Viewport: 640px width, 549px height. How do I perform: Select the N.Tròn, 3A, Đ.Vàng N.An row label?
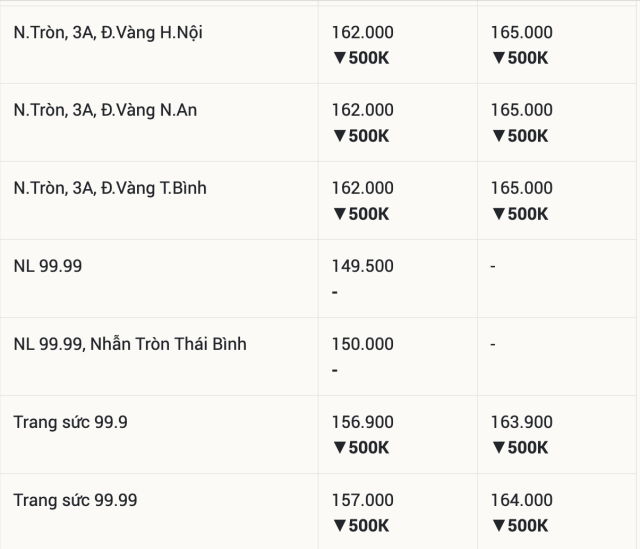click(105, 110)
